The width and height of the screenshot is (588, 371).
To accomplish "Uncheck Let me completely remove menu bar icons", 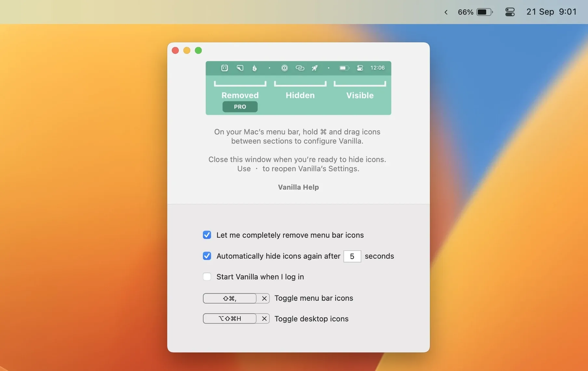I will tap(207, 235).
